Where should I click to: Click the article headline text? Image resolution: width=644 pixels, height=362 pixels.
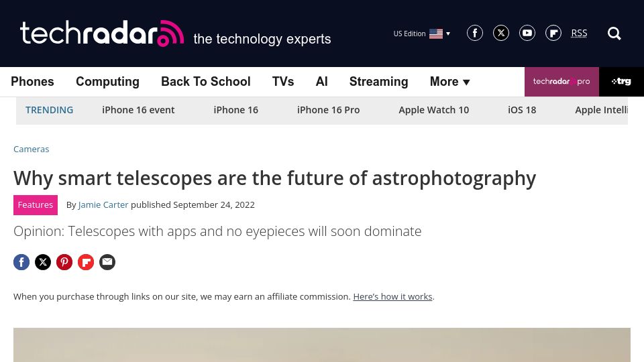pos(275,178)
